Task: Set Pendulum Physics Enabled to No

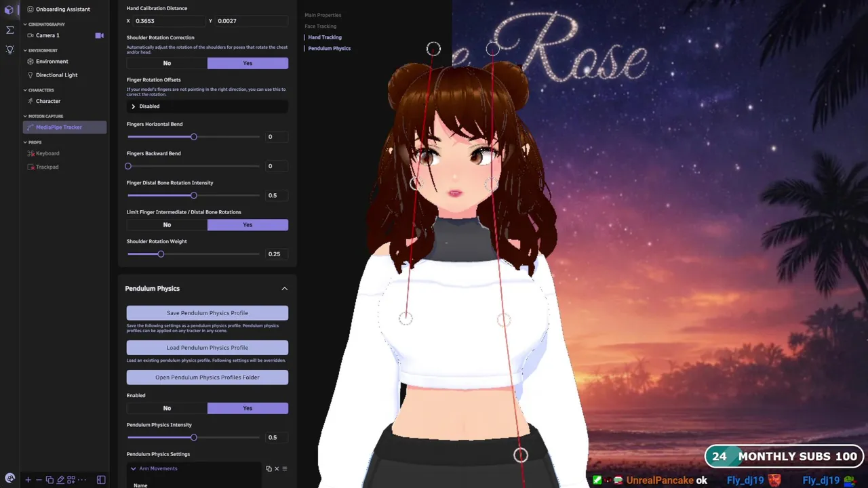Action: click(x=167, y=408)
